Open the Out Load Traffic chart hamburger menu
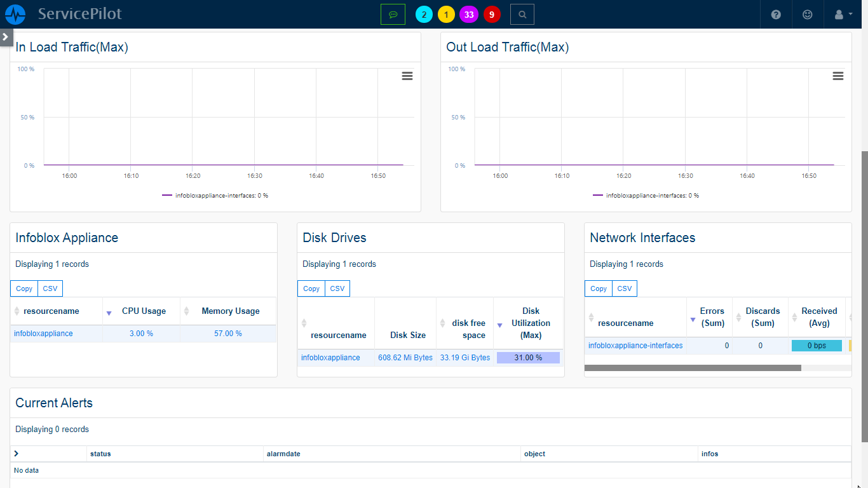The height and width of the screenshot is (488, 868). click(838, 76)
